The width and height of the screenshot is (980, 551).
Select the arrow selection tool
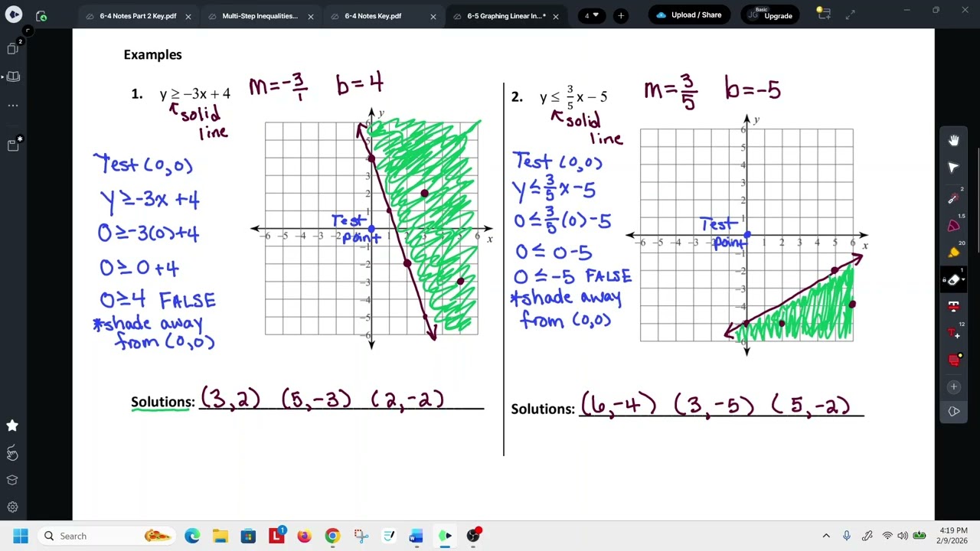point(954,168)
